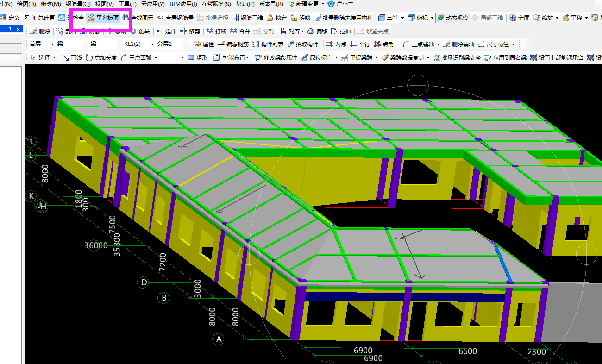Select the 修剪 trim tool

pyautogui.click(x=190, y=31)
